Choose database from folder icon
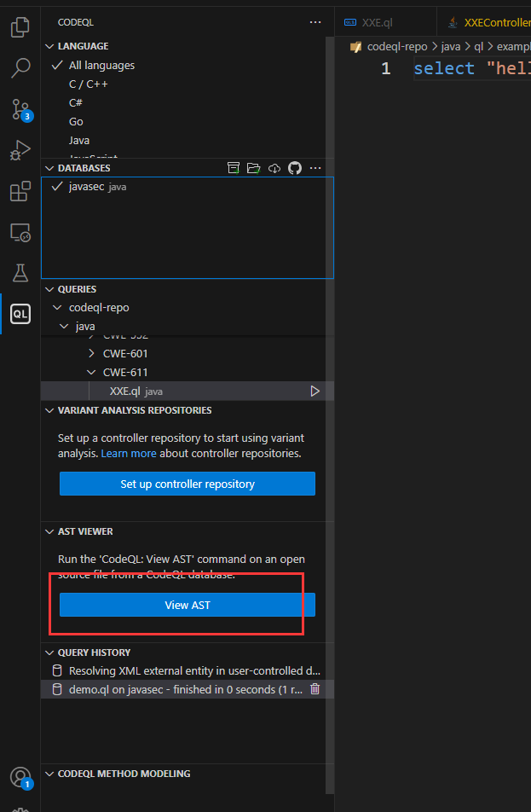This screenshot has width=531, height=812. click(254, 168)
